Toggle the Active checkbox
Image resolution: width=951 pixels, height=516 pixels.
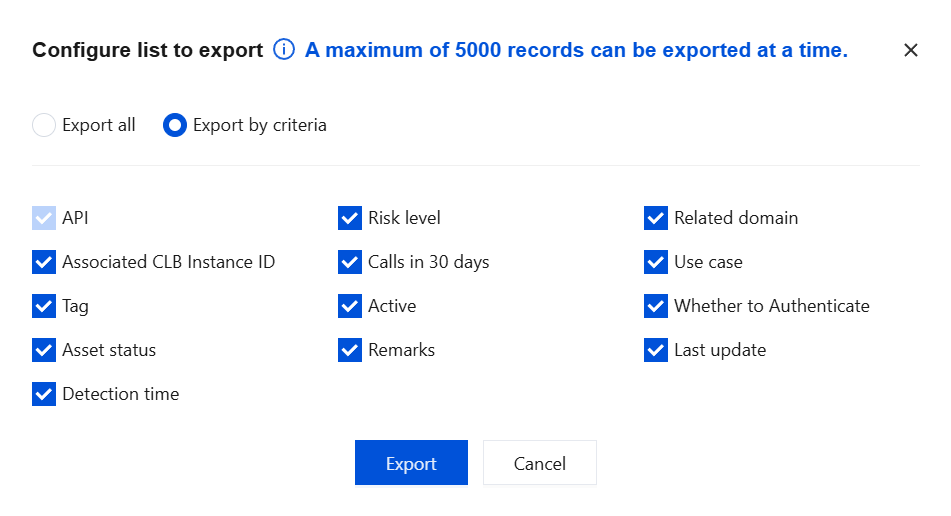350,306
